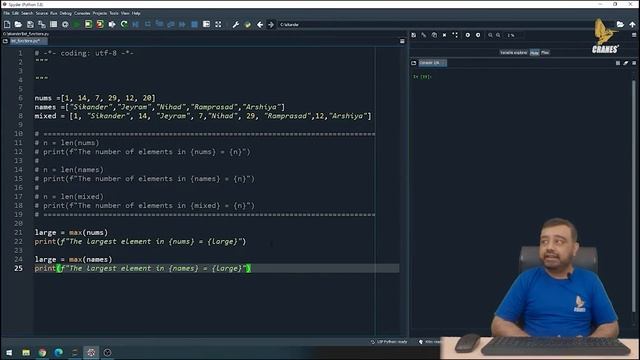Click the working directory path field
The width and height of the screenshot is (640, 360).
pyautogui.click(x=445, y=24)
